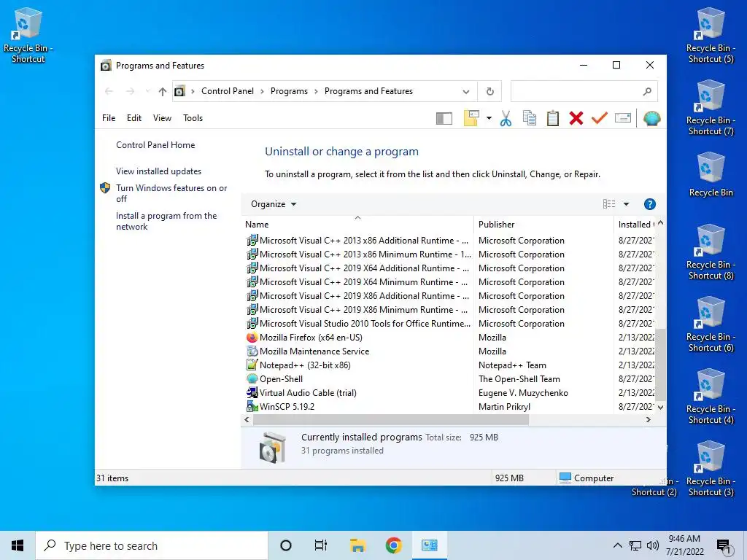This screenshot has width=747, height=560.
Task: Click the Control Panel breadcrumb
Action: [x=228, y=91]
